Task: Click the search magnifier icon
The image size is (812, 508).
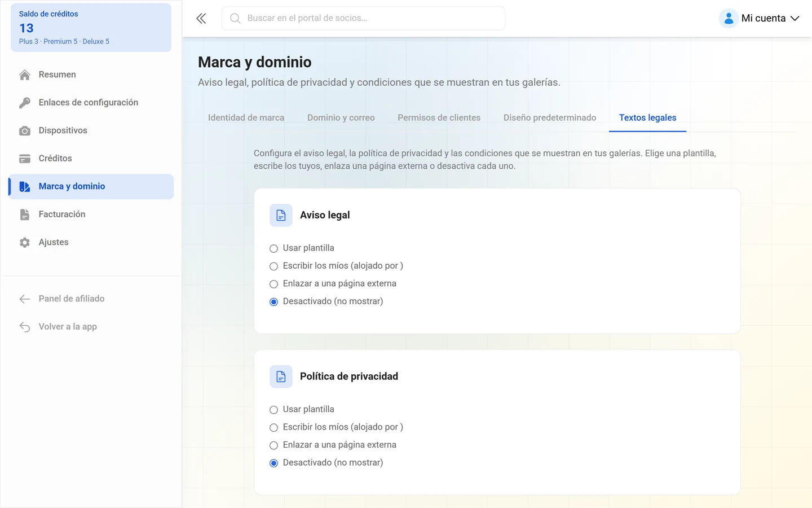Action: [x=235, y=19]
